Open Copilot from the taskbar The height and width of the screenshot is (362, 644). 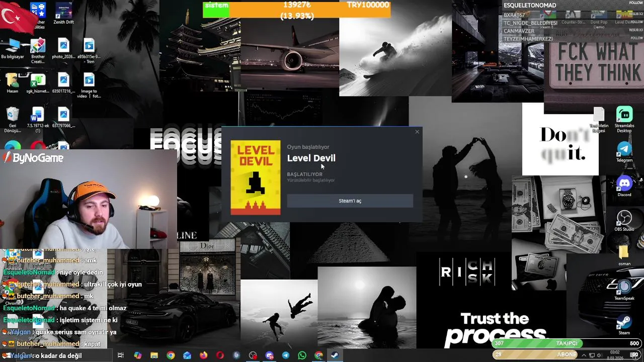(137, 355)
